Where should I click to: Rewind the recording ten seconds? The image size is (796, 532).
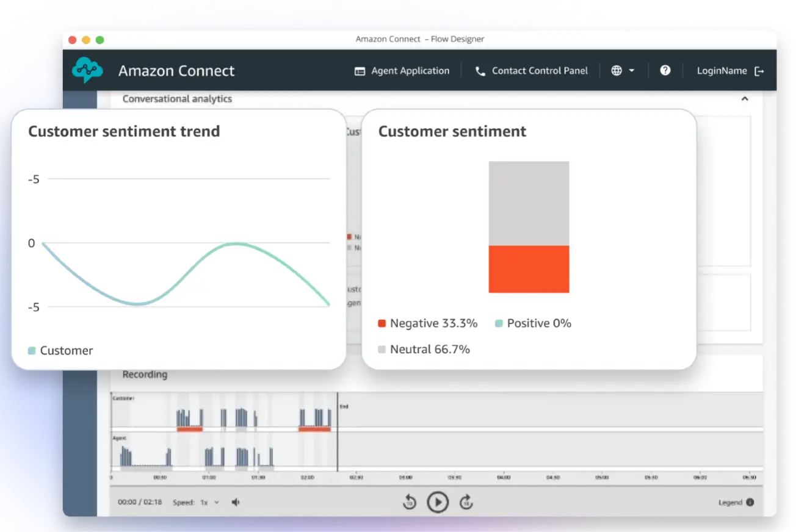coord(410,502)
